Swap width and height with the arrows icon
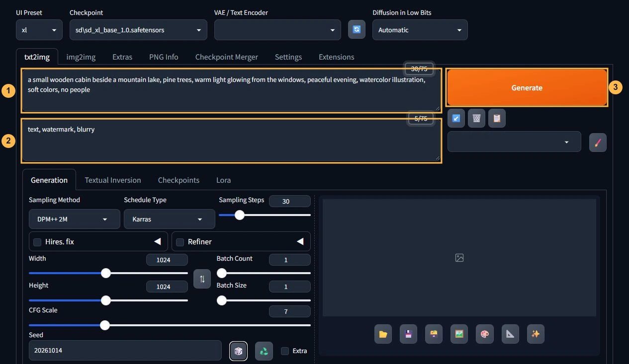Viewport: 629px width, 364px height. coord(202,279)
